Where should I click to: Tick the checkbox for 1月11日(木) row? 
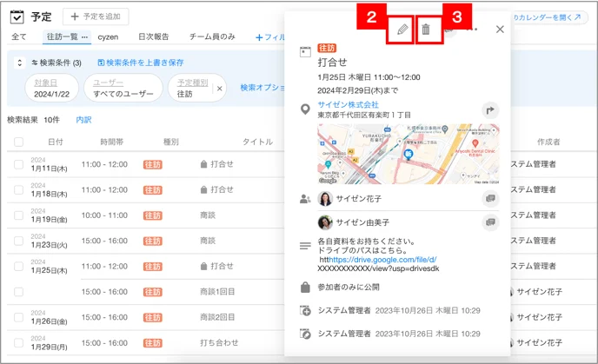(x=18, y=164)
